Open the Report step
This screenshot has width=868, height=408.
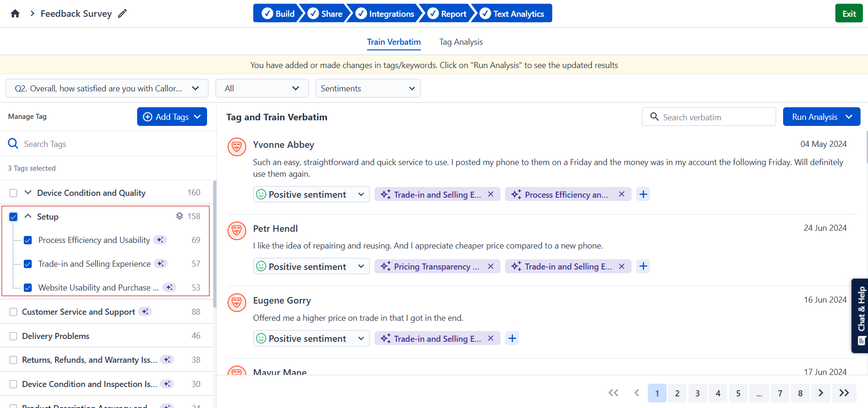point(447,14)
